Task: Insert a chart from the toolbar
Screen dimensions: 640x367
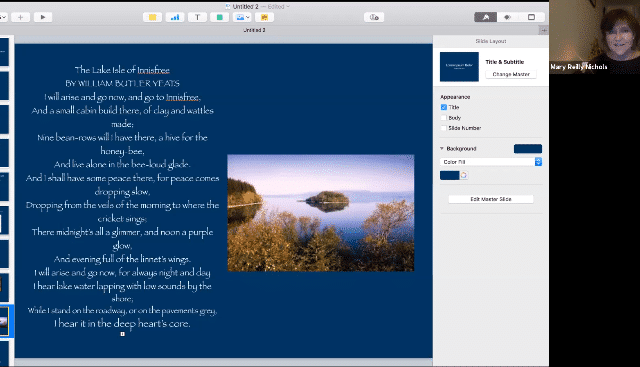Action: click(175, 17)
